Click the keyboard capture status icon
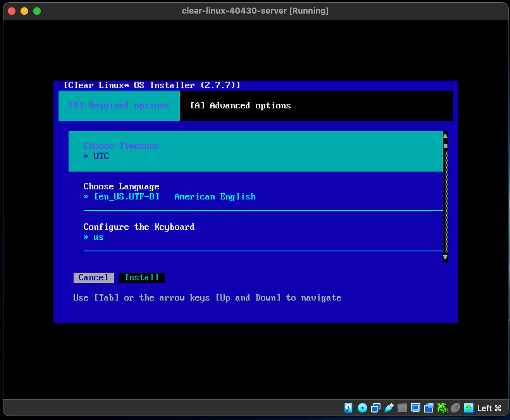 point(468,408)
